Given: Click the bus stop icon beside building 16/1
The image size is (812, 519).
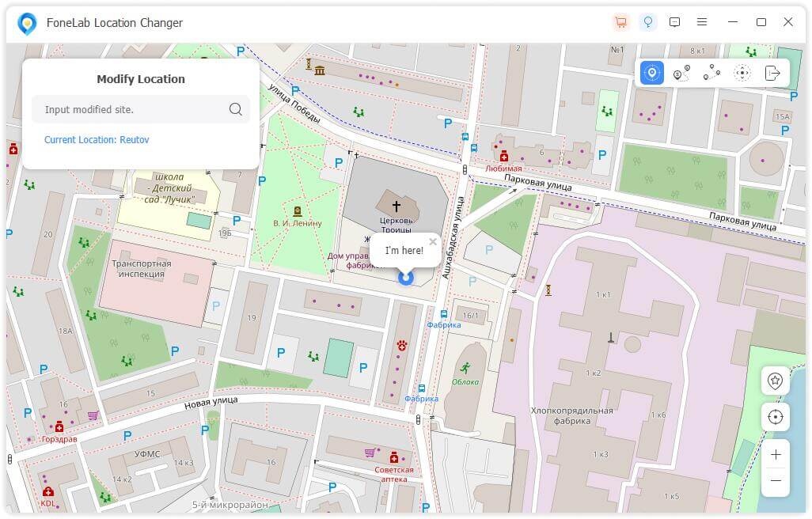Looking at the screenshot, I should 444,313.
